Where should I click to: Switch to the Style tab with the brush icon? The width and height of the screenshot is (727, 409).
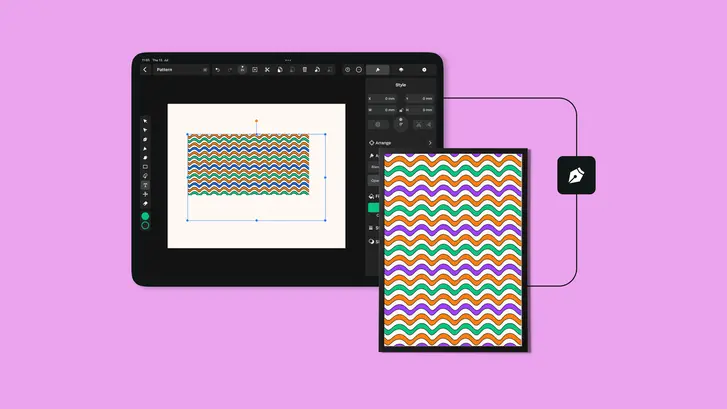pyautogui.click(x=377, y=70)
